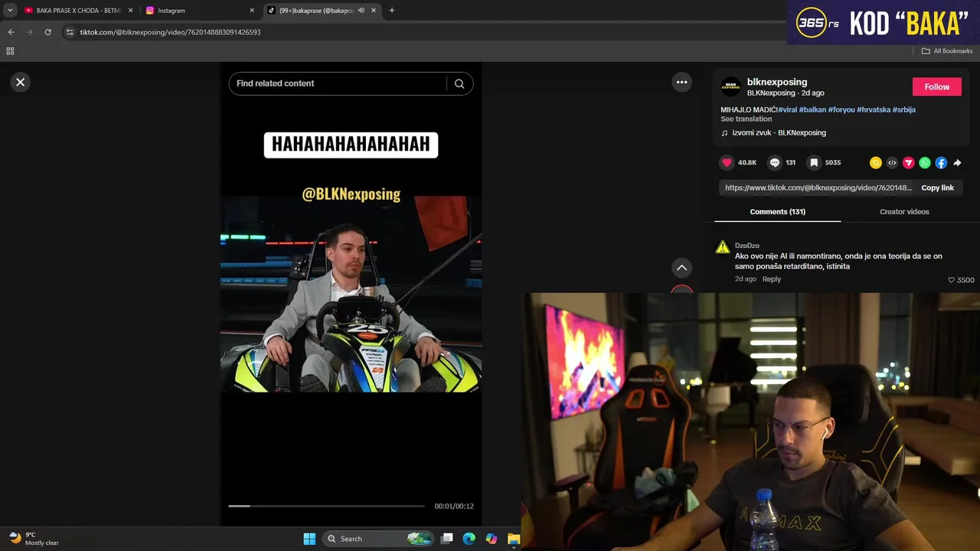
Task: Open Copilot from the taskbar
Action: coord(491,539)
